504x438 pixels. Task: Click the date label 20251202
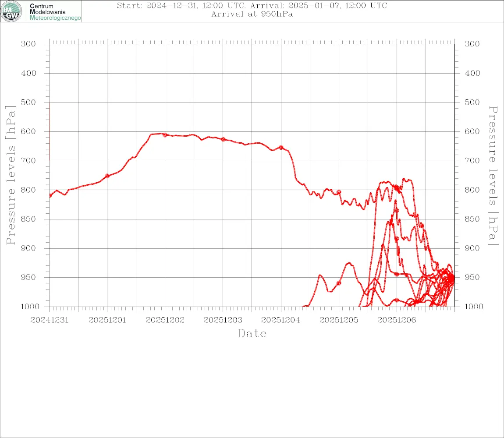click(x=165, y=320)
